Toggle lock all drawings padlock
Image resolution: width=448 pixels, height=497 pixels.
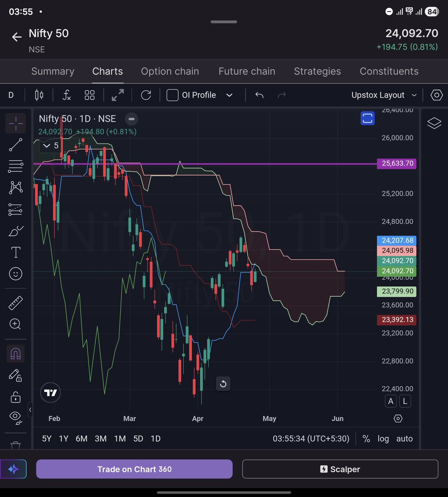click(x=15, y=397)
